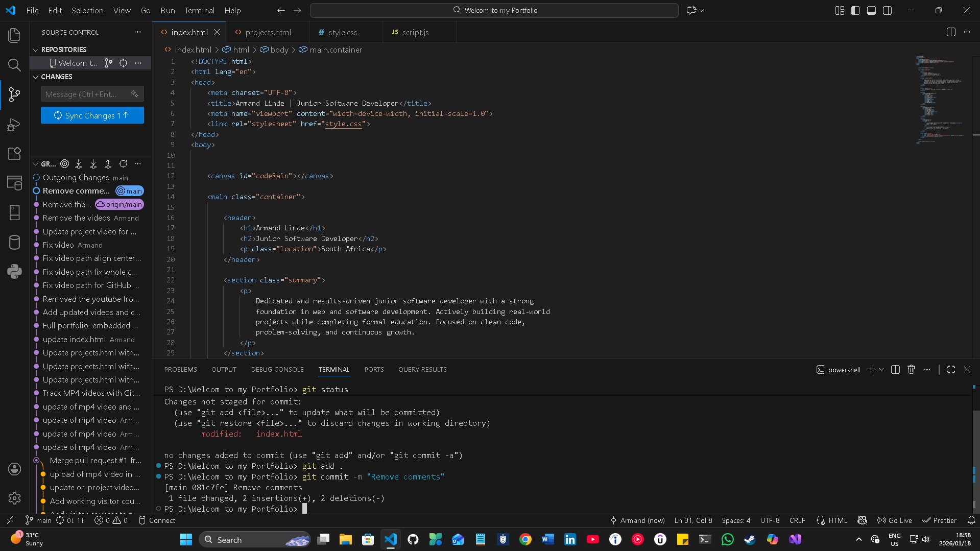The image size is (980, 551).
Task: Open the Extensions panel icon
Action: coord(14,154)
